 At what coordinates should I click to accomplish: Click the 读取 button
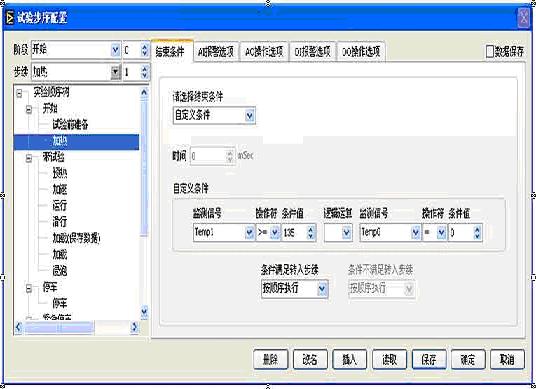click(389, 359)
